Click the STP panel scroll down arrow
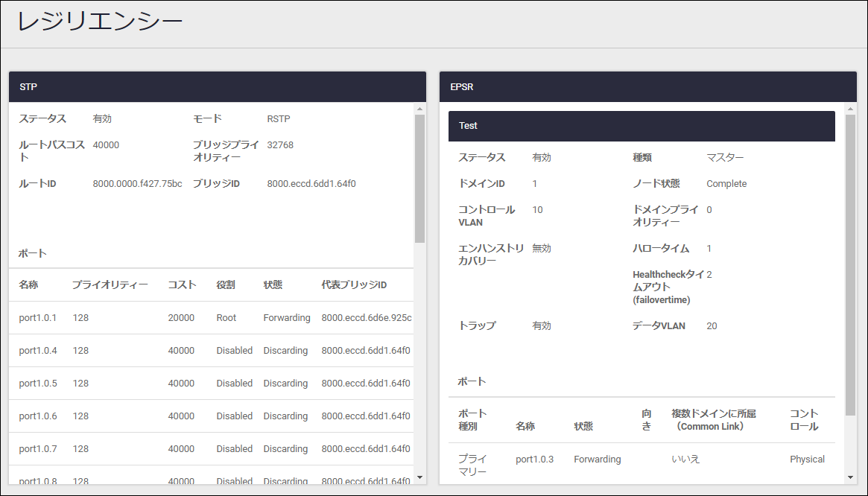This screenshot has height=496, width=868. point(419,477)
